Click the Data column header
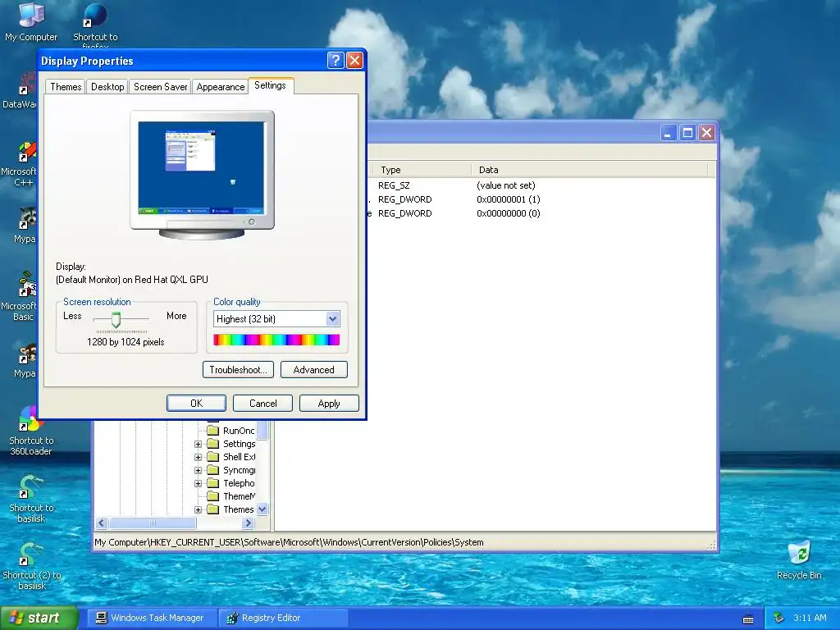Screen dimensions: 840x630 pos(590,170)
